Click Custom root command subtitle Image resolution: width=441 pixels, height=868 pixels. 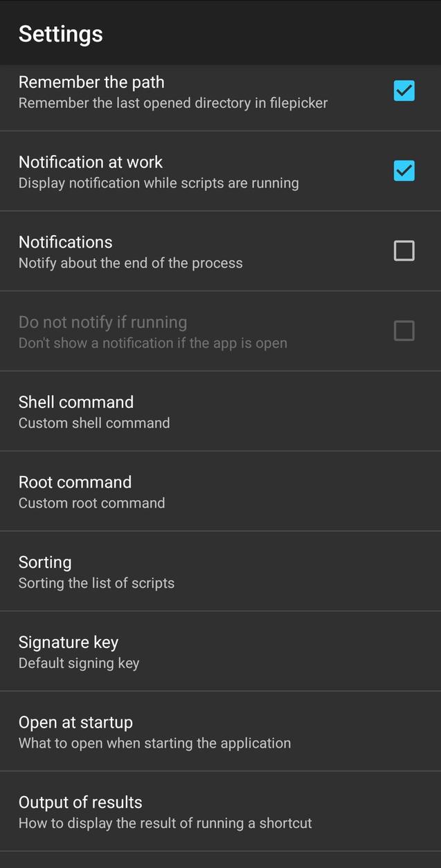(x=91, y=503)
